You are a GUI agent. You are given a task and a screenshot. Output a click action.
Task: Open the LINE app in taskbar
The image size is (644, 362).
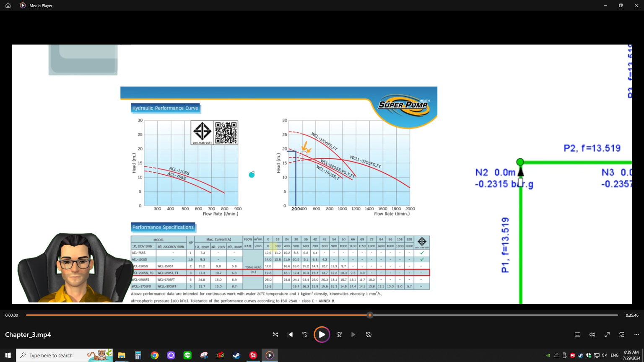tap(187, 355)
